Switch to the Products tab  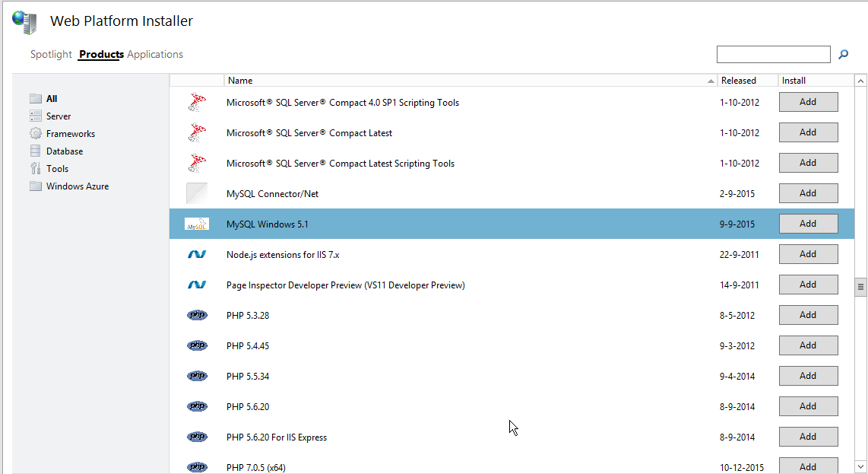[101, 54]
